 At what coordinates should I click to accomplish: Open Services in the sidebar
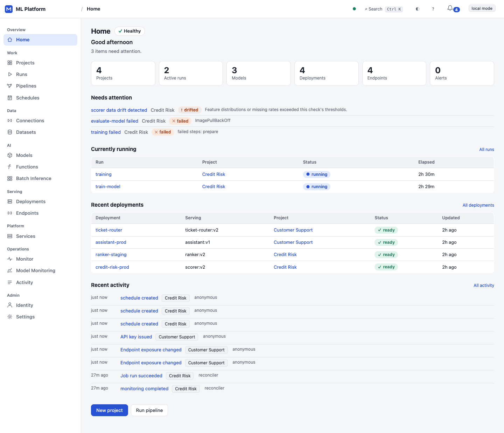coord(40,236)
